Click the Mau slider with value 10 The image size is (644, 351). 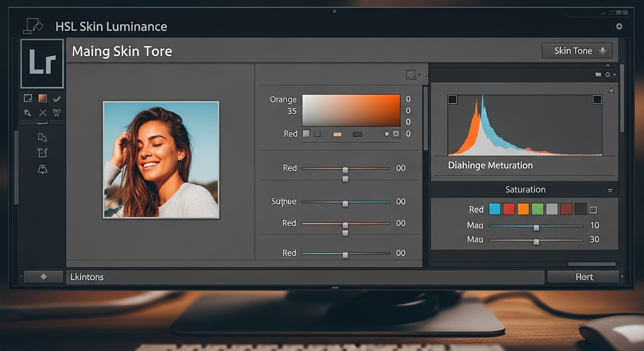(x=536, y=226)
